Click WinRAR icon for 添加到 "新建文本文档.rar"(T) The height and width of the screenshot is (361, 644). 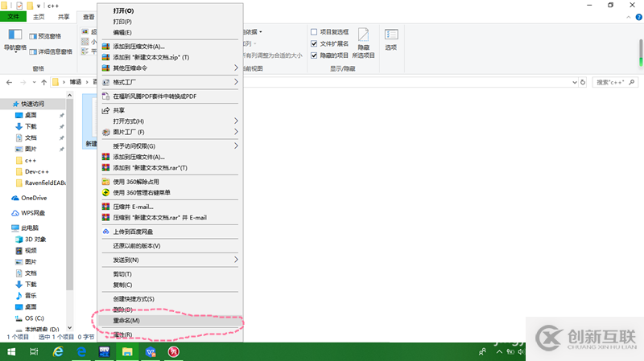tap(105, 167)
